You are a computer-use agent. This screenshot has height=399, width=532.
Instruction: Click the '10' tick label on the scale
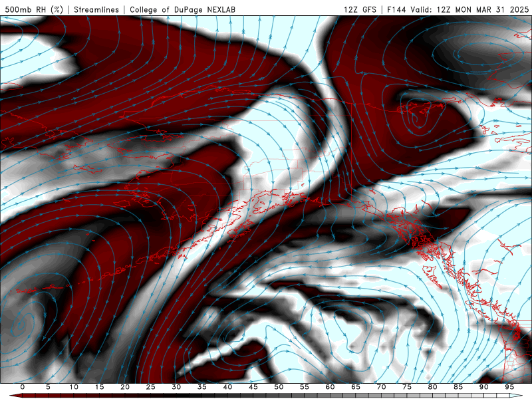[x=74, y=387]
